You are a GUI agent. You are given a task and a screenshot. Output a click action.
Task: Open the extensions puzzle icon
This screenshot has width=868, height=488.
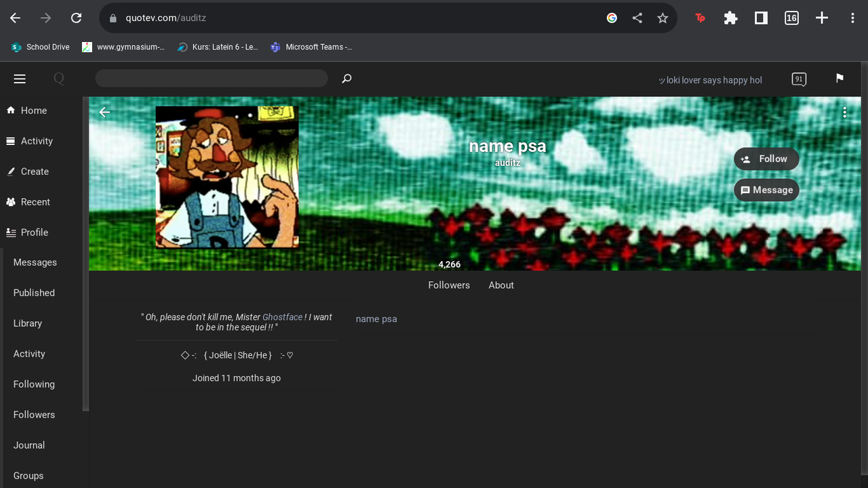(730, 18)
